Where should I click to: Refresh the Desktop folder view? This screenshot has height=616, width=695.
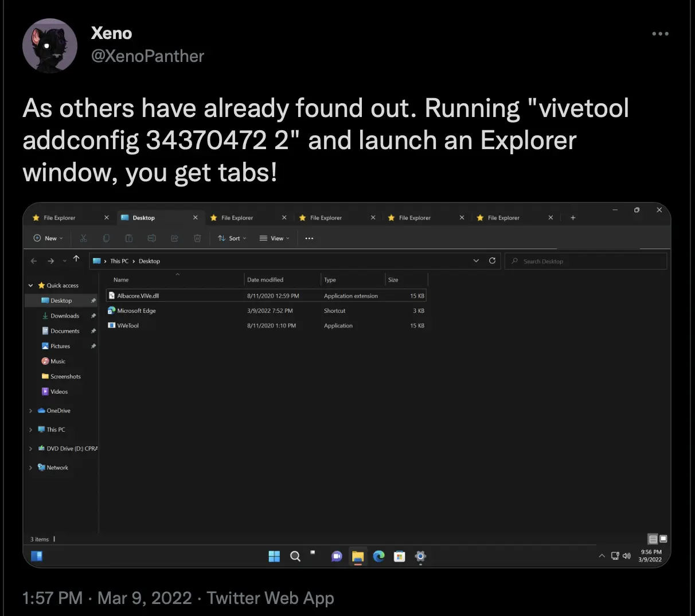point(492,260)
